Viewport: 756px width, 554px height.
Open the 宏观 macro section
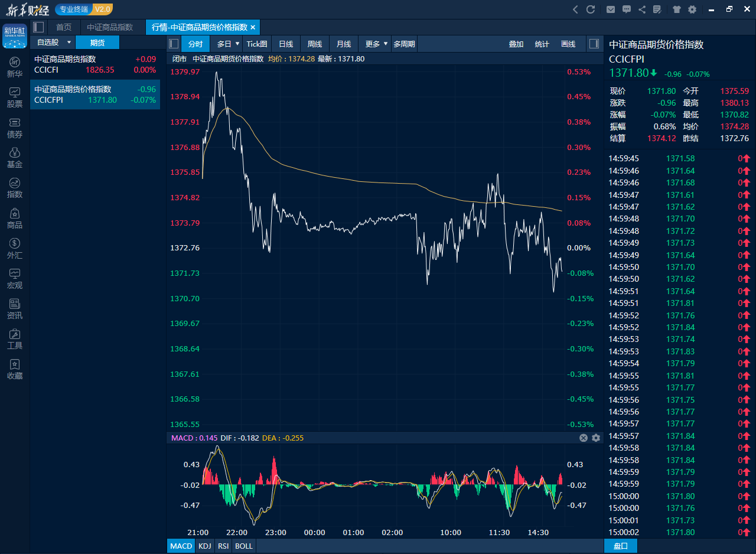(x=15, y=279)
